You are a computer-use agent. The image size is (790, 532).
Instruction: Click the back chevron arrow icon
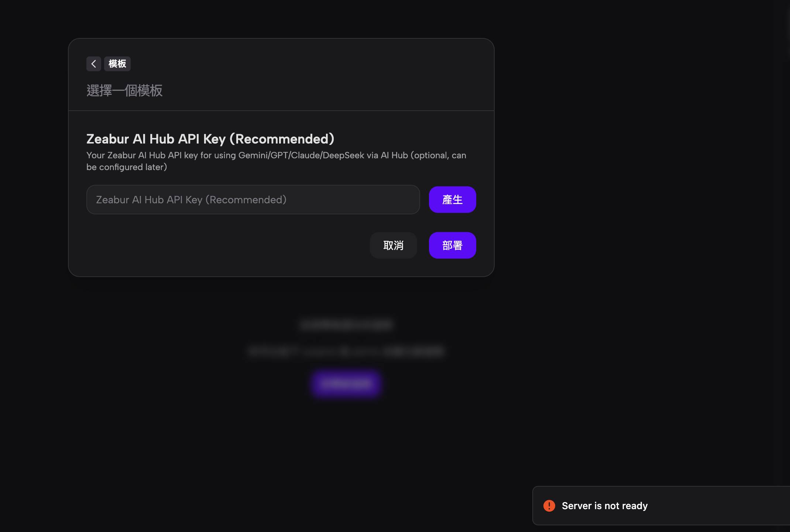[94, 64]
